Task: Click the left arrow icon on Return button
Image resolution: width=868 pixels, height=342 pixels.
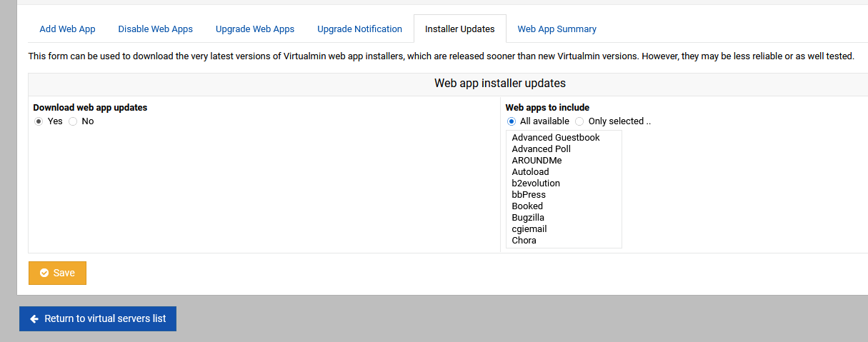Action: tap(34, 319)
